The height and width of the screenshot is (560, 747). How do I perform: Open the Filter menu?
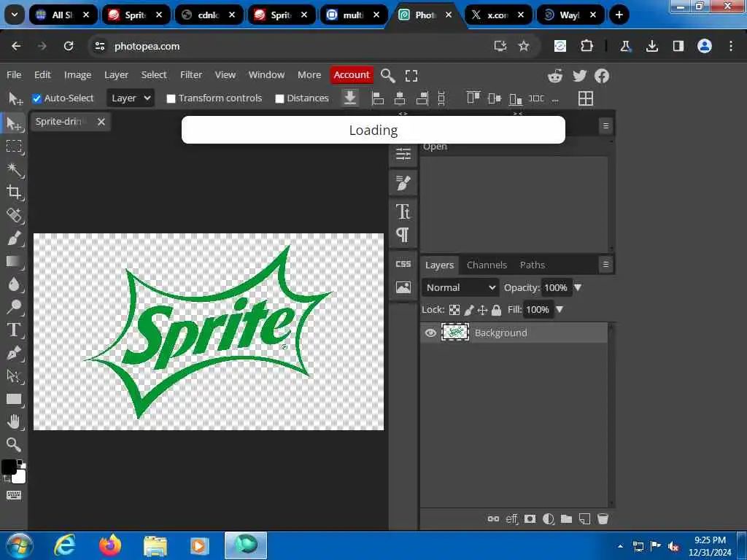[x=191, y=75]
